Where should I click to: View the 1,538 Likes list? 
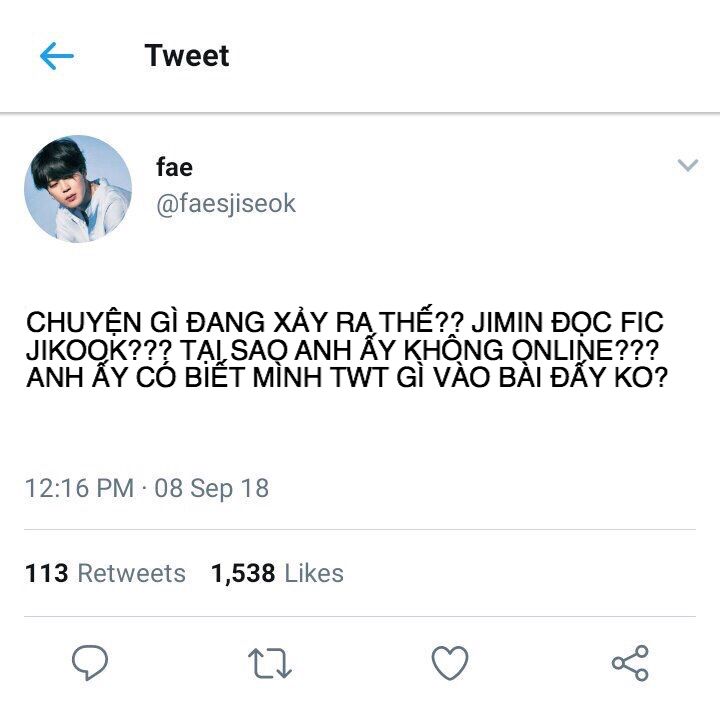point(277,573)
